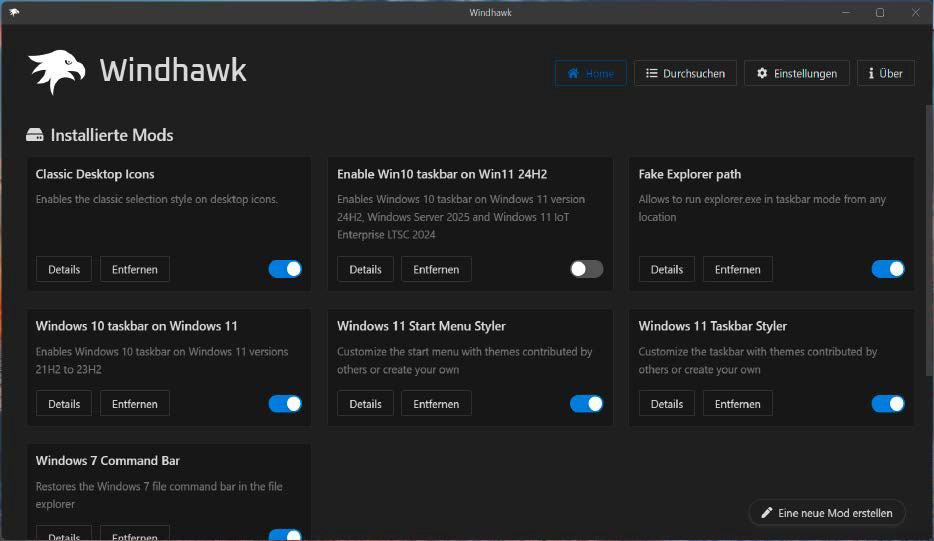Open the Home tab
934x541 pixels.
coord(590,73)
